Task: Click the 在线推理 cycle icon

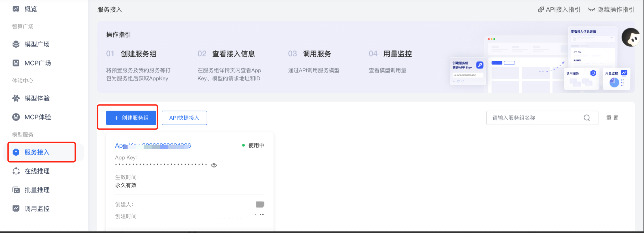Action: tap(16, 171)
